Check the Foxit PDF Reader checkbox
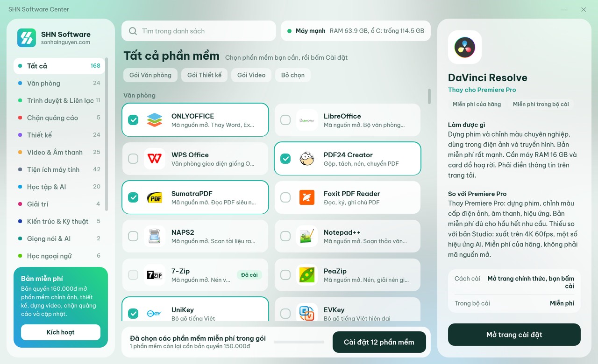 (285, 197)
